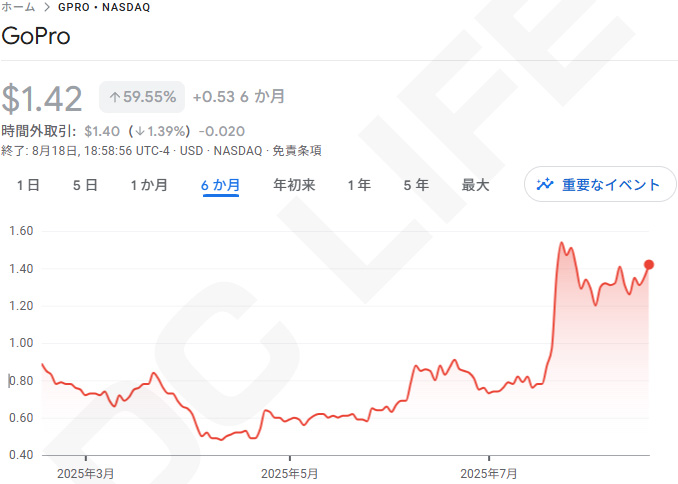The height and width of the screenshot is (484, 678).
Task: Select the 1日 time range tab
Action: (x=29, y=185)
